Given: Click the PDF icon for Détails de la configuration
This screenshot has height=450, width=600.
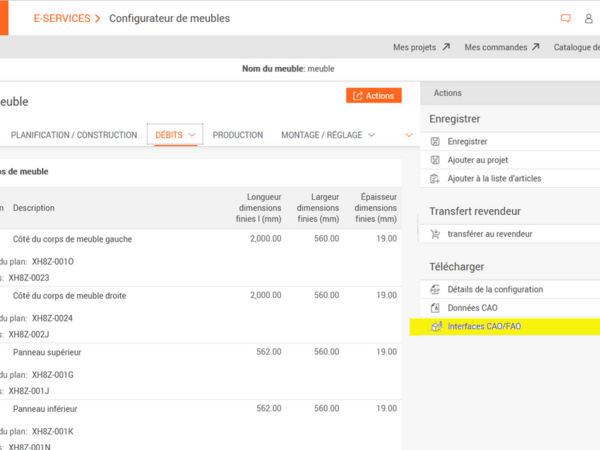Looking at the screenshot, I should tap(435, 289).
